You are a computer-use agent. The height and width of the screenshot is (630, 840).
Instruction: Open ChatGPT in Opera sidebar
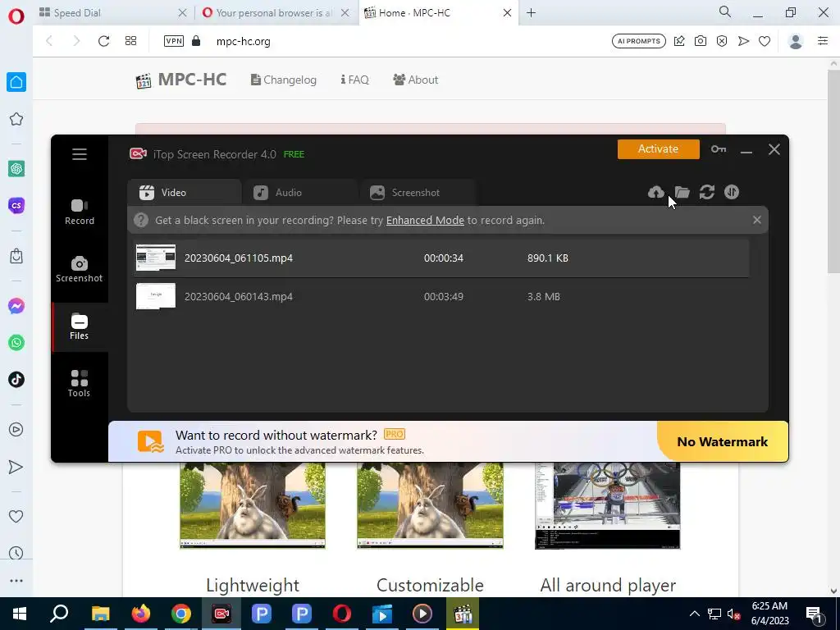(16, 169)
